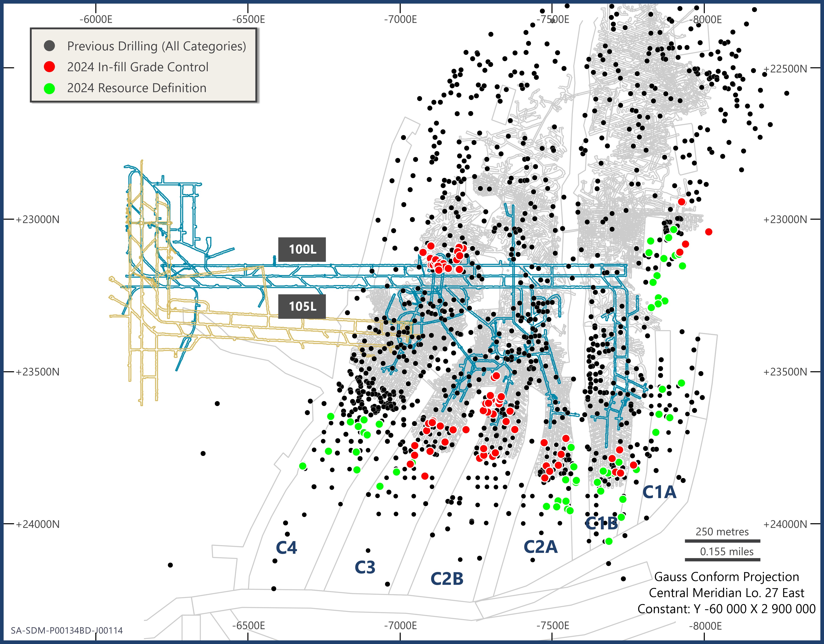
Task: Click 2024 Resource Definition legend text
Action: [137, 88]
